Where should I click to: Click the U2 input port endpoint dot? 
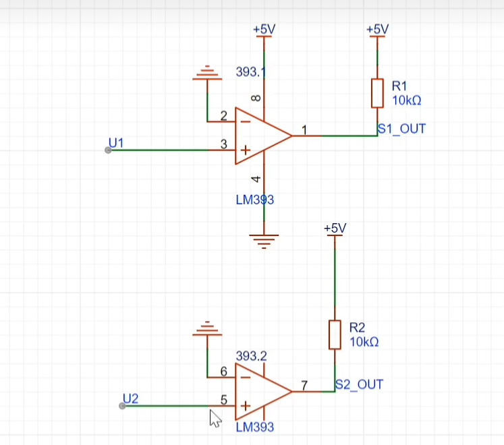click(122, 406)
